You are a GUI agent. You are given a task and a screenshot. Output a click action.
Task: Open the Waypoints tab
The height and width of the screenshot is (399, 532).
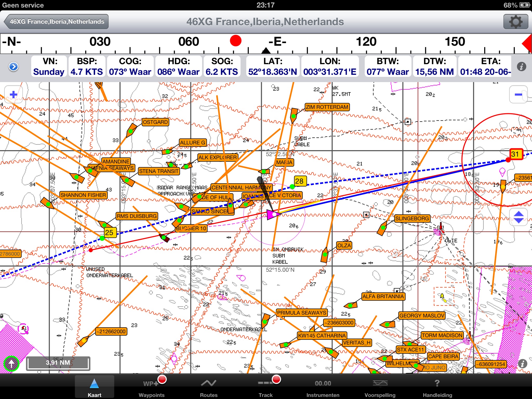pos(152,387)
